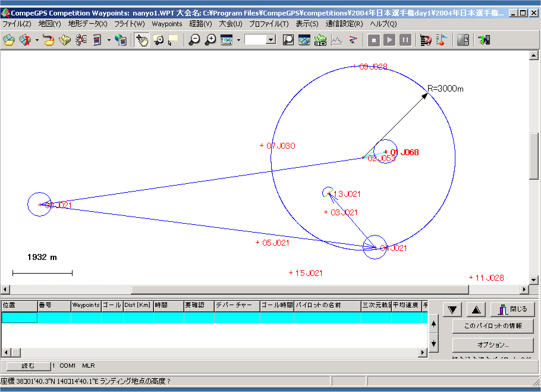The image size is (541, 392).
Task: Select the hand pan tool
Action: 141,40
